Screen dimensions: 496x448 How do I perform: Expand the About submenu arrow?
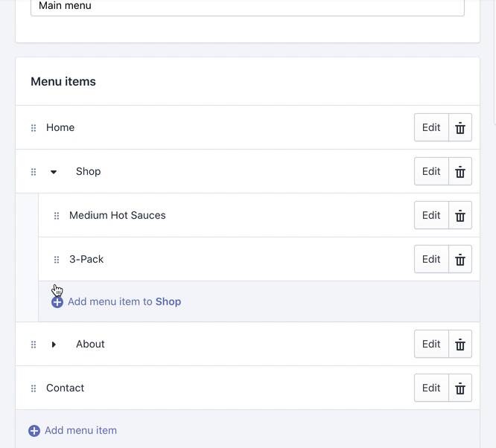54,345
